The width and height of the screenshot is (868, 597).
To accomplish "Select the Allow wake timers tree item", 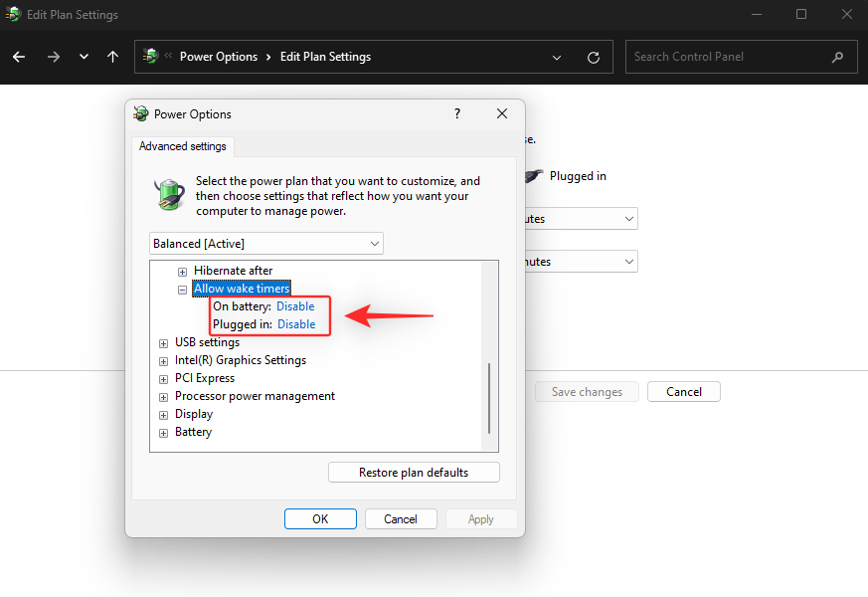I will (x=242, y=289).
